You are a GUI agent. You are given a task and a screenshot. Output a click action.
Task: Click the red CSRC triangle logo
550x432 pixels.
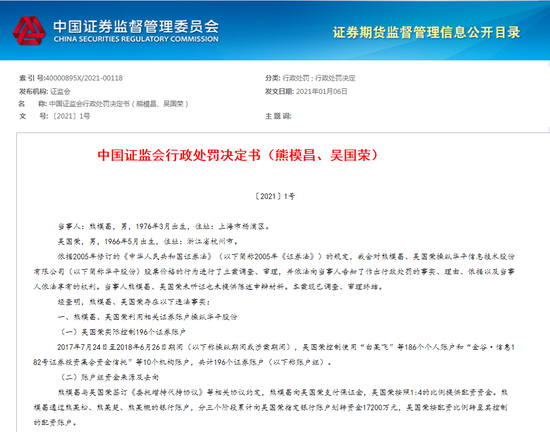coord(29,31)
